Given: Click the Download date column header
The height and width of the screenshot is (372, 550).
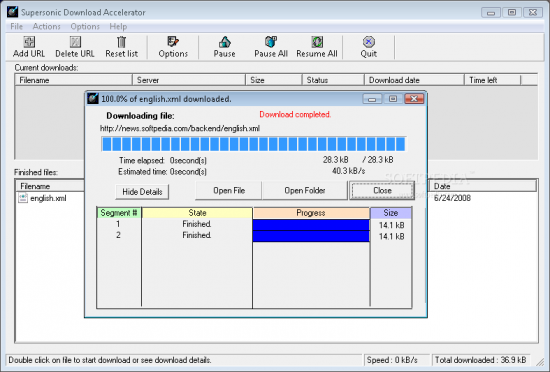Looking at the screenshot, I should click(x=414, y=80).
